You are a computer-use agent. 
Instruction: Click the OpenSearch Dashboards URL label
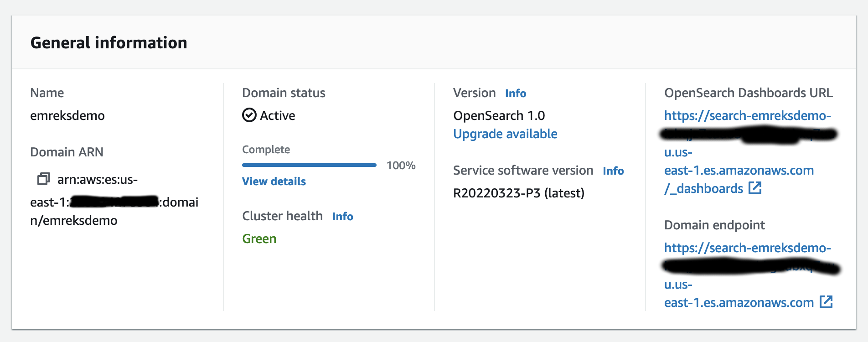pos(749,93)
